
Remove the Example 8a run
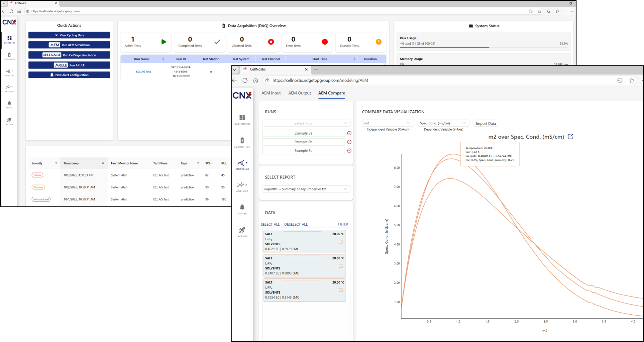[x=349, y=133]
